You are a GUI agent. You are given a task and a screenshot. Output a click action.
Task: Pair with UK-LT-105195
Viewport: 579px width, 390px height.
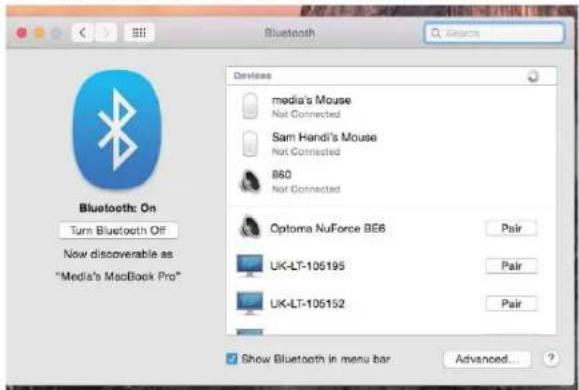point(511,266)
